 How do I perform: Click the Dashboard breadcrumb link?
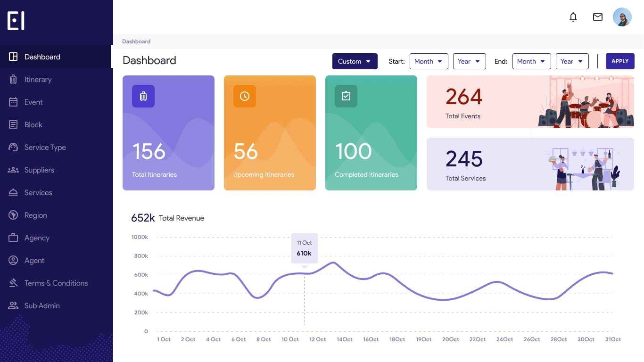tap(136, 41)
